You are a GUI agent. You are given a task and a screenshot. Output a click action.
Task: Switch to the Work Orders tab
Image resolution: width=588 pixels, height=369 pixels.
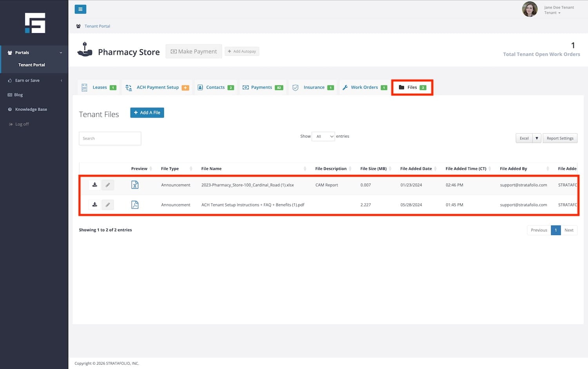(364, 87)
